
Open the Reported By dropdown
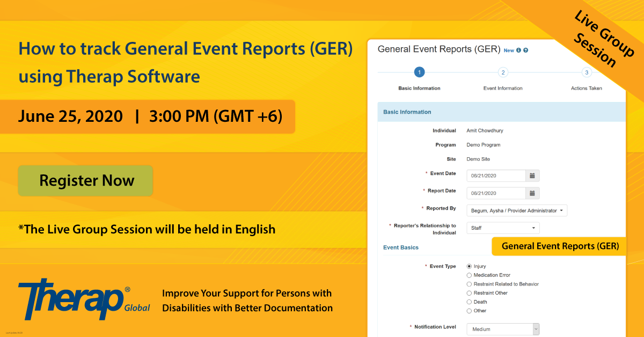[x=517, y=211]
